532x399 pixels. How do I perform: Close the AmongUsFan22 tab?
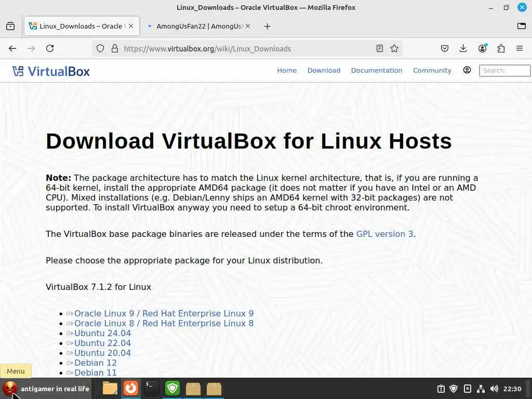click(248, 26)
